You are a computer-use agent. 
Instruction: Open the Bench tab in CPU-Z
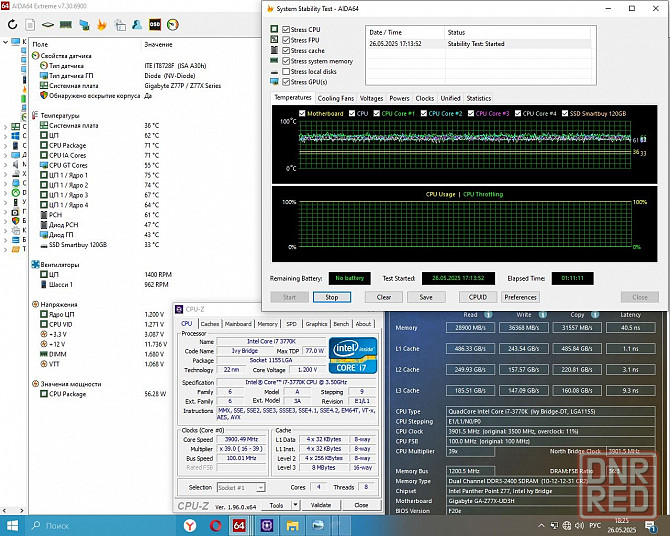pos(341,324)
